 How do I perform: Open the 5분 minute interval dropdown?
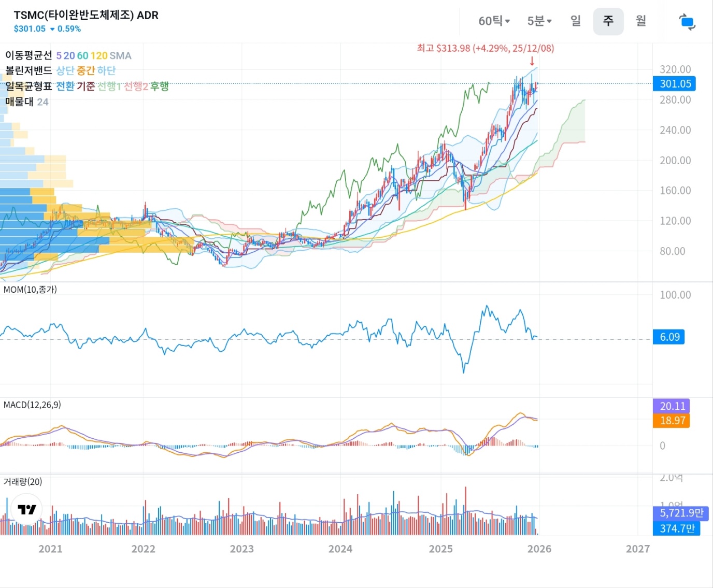(x=539, y=21)
